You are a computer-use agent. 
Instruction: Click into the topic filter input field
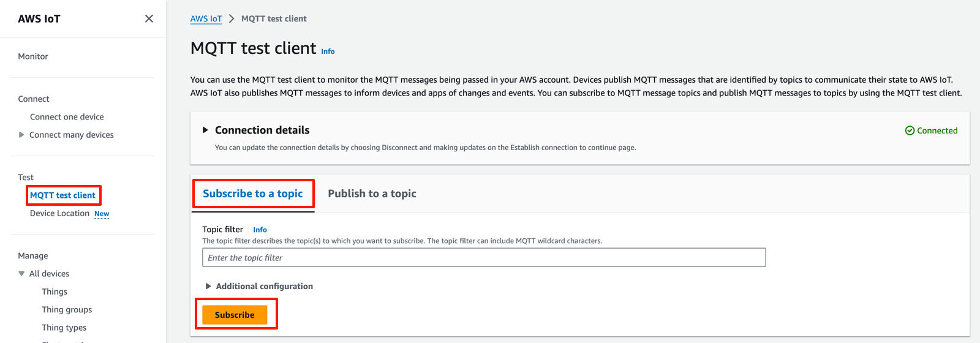tap(483, 258)
